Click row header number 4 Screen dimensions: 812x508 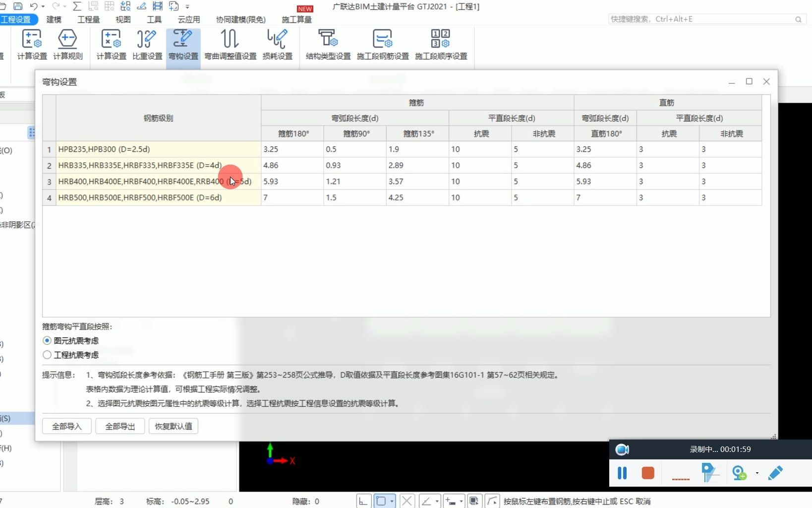pyautogui.click(x=49, y=197)
